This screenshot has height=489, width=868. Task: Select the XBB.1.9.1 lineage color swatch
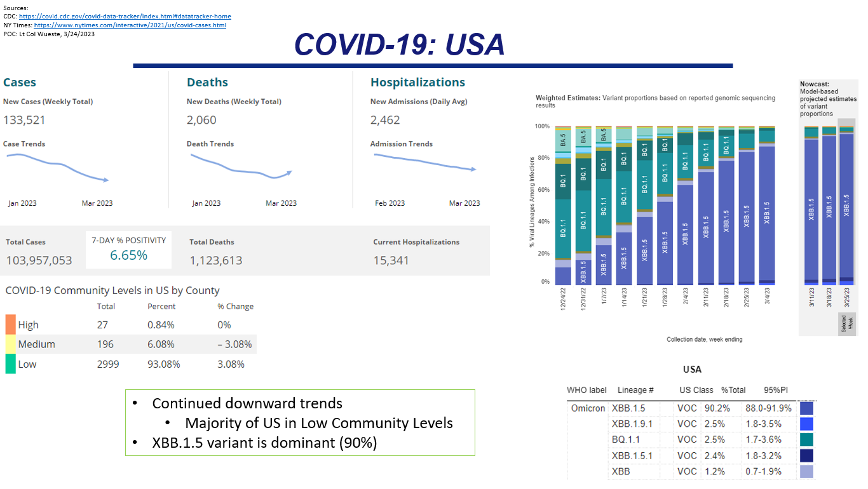pos(806,424)
